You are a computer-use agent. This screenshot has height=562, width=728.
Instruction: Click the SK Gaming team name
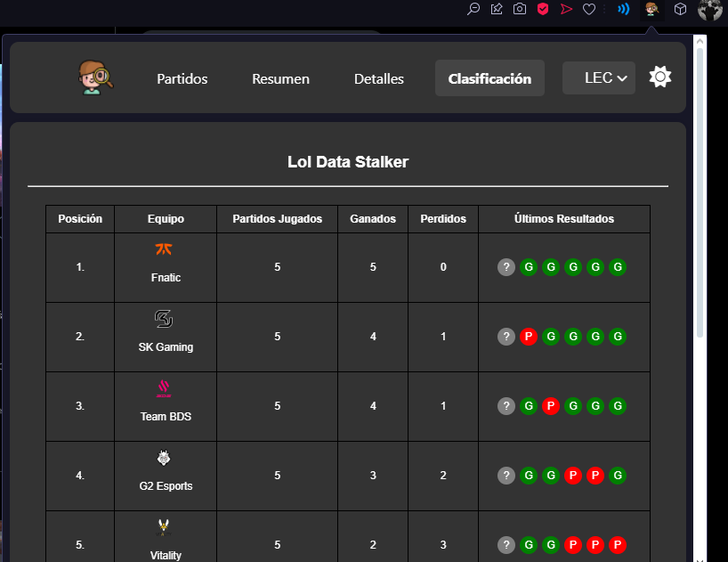click(x=166, y=347)
